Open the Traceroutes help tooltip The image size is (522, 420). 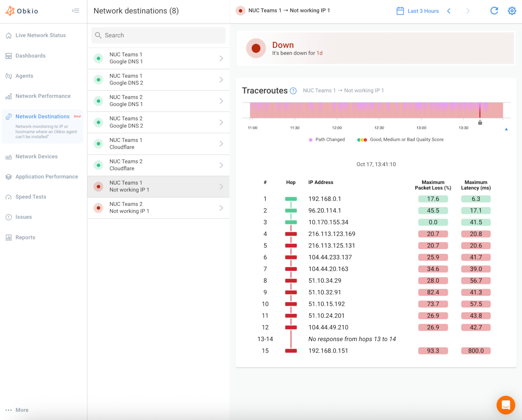coord(293,91)
